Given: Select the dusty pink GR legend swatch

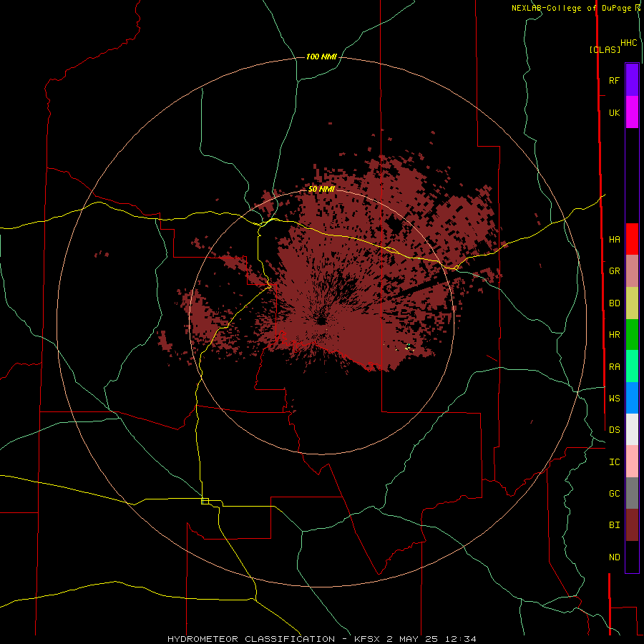Looking at the screenshot, I should point(632,271).
